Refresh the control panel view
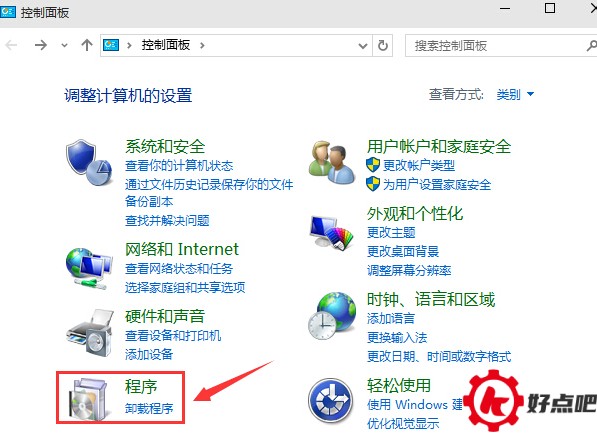597x437 pixels. click(383, 46)
